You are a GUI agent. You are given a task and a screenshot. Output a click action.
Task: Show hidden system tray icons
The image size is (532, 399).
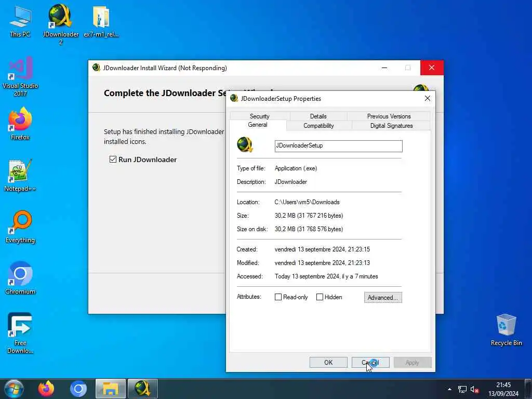coord(449,389)
